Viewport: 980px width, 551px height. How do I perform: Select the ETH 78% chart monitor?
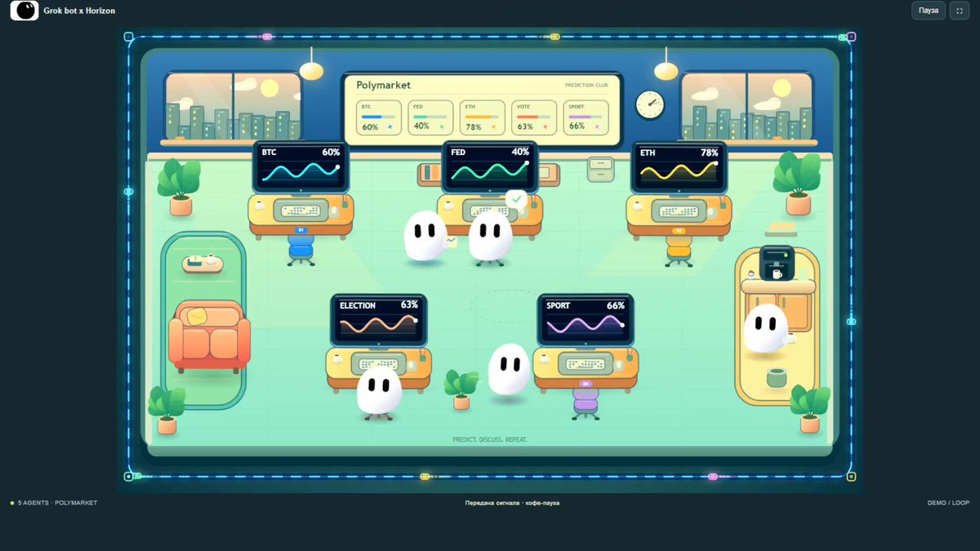(679, 167)
